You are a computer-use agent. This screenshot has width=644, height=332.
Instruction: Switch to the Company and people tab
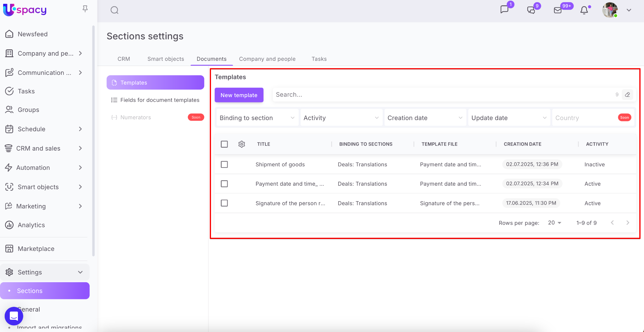point(267,59)
